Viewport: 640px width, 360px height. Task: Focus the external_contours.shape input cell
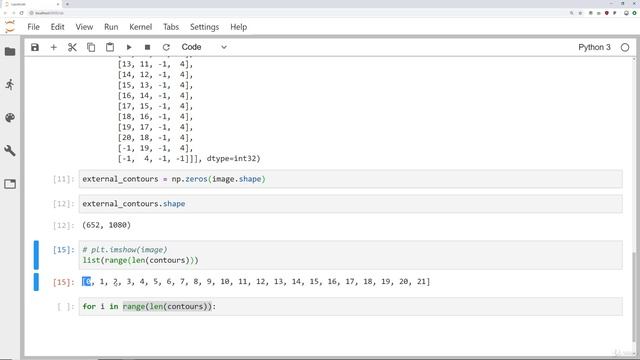[x=351, y=204]
